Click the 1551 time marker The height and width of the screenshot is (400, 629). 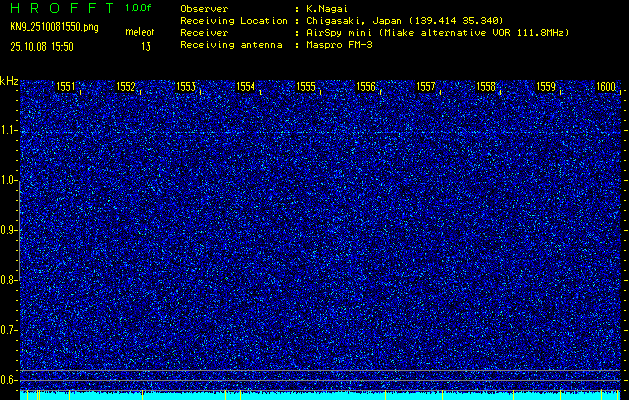coord(66,87)
